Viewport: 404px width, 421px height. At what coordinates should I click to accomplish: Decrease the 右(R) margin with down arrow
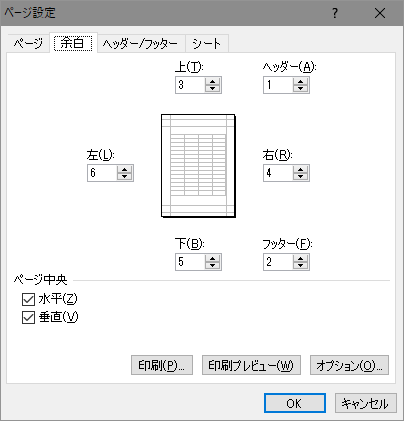pyautogui.click(x=300, y=177)
